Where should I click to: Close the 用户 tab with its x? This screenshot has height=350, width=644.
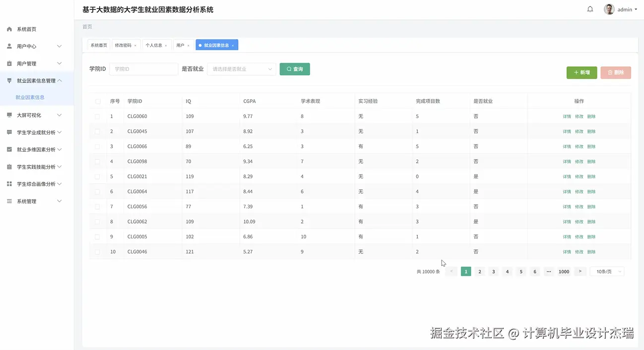[188, 46]
